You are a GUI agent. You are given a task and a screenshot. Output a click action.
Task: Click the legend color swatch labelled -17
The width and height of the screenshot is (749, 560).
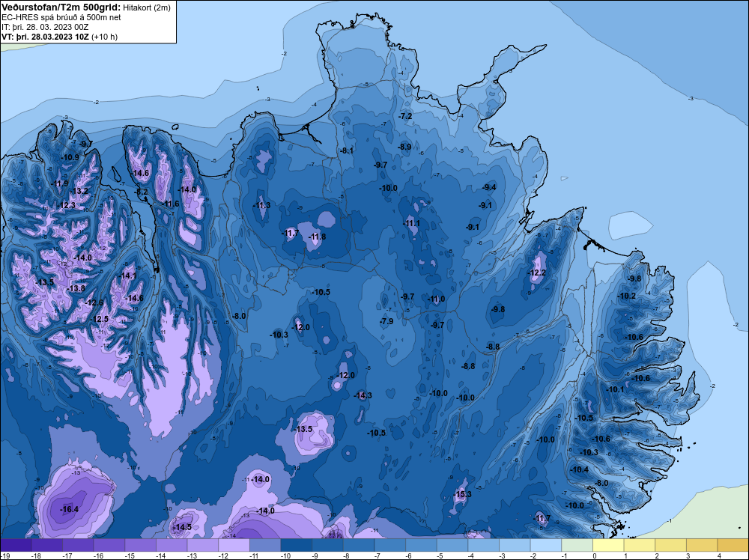[78, 545]
